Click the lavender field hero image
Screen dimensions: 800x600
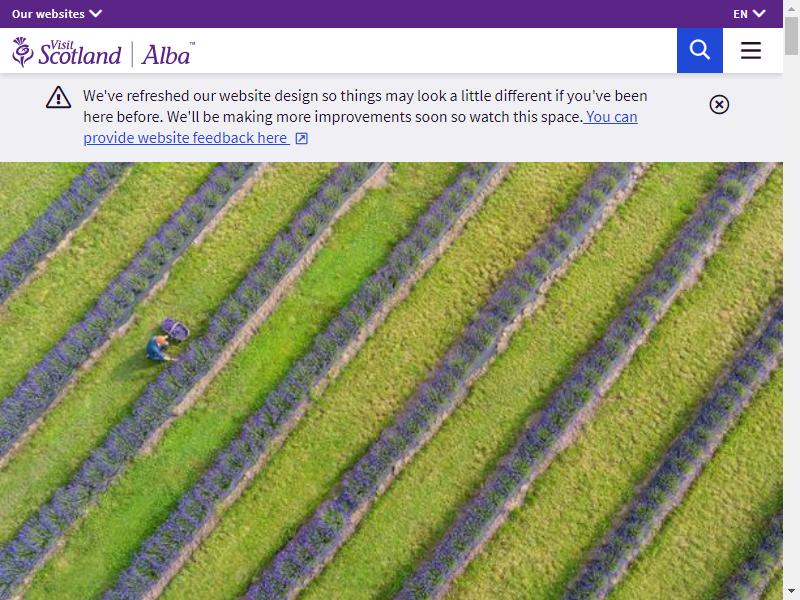coord(391,381)
